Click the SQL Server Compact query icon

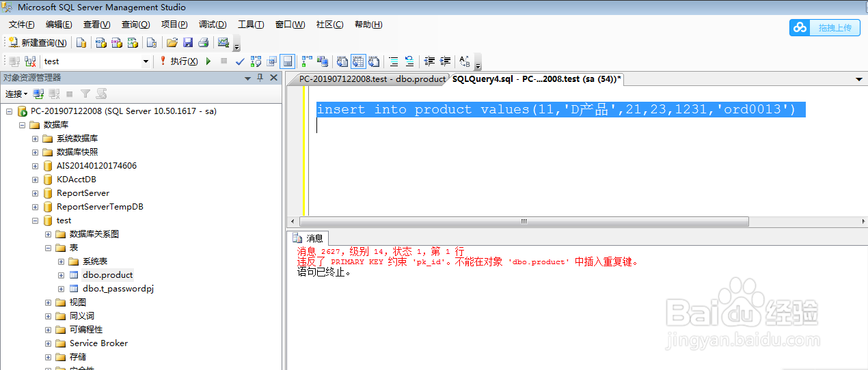[x=152, y=42]
